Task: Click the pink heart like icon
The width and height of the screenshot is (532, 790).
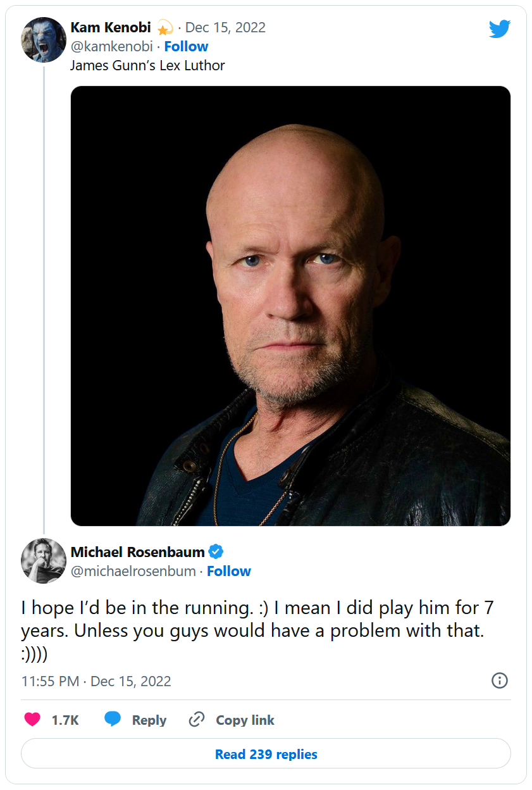Action: [32, 720]
